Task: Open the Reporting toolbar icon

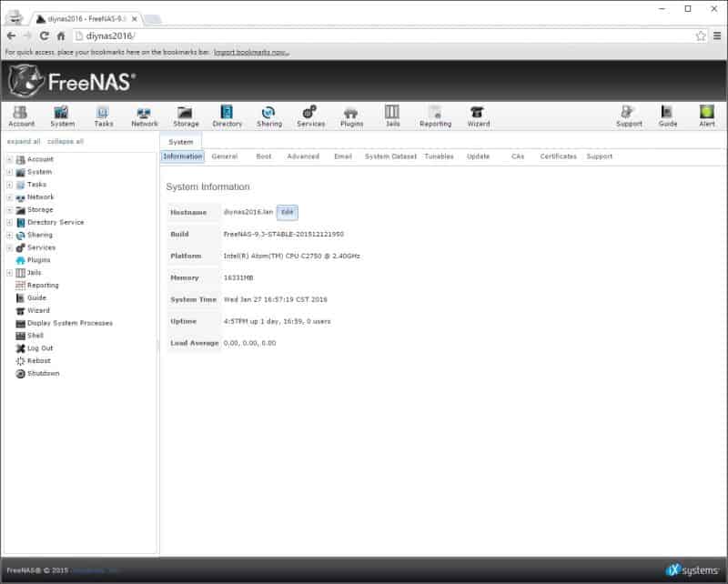Action: pos(435,116)
